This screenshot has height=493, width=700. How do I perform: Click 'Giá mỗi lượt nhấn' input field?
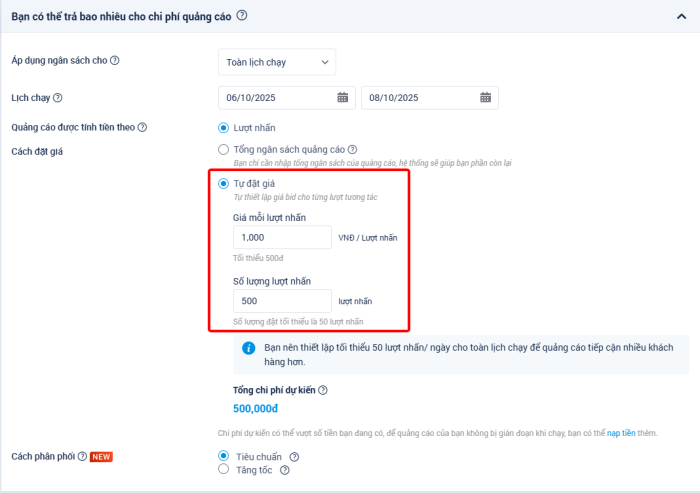(x=282, y=237)
